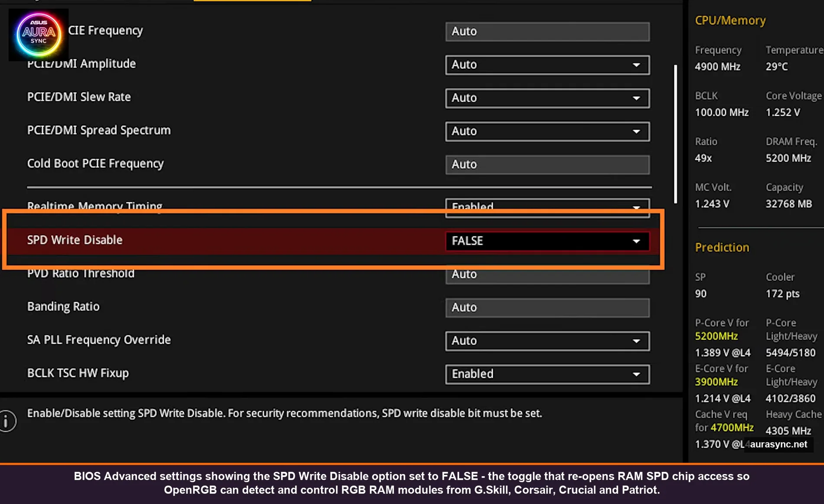Screen dimensions: 824x504
Task: Select the PCIE Frequency Auto field
Action: pos(547,31)
